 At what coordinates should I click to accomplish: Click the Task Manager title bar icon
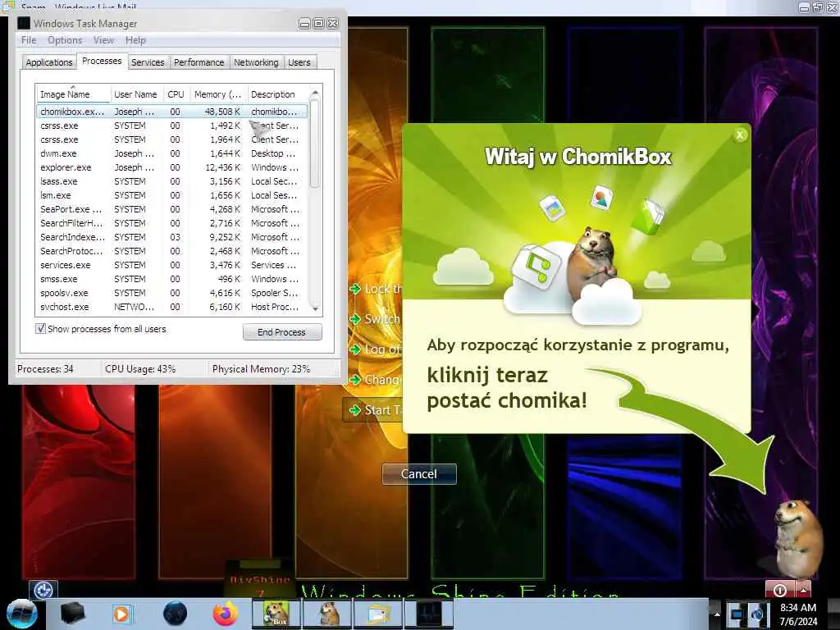click(24, 23)
